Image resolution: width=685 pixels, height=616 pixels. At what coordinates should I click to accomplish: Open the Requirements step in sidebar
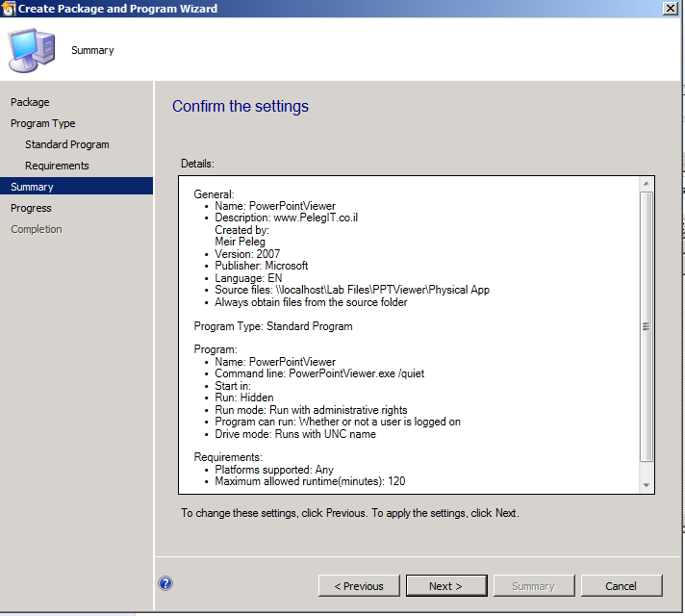[x=57, y=166]
